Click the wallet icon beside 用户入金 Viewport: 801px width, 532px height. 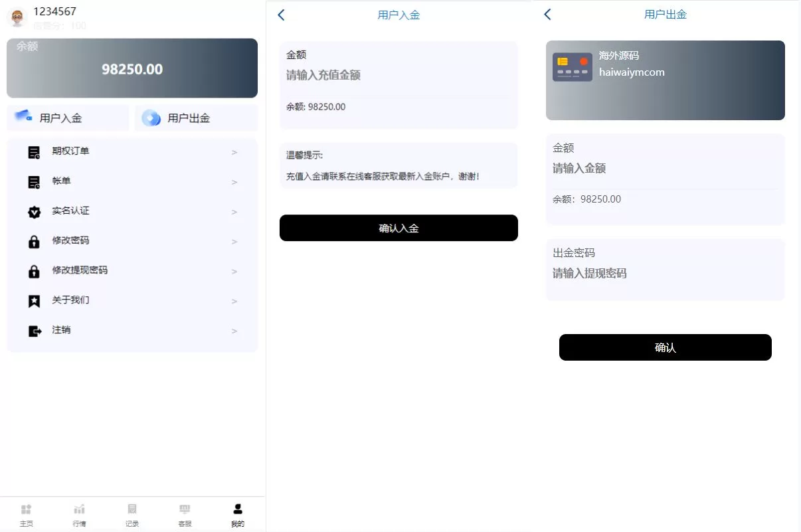click(24, 116)
